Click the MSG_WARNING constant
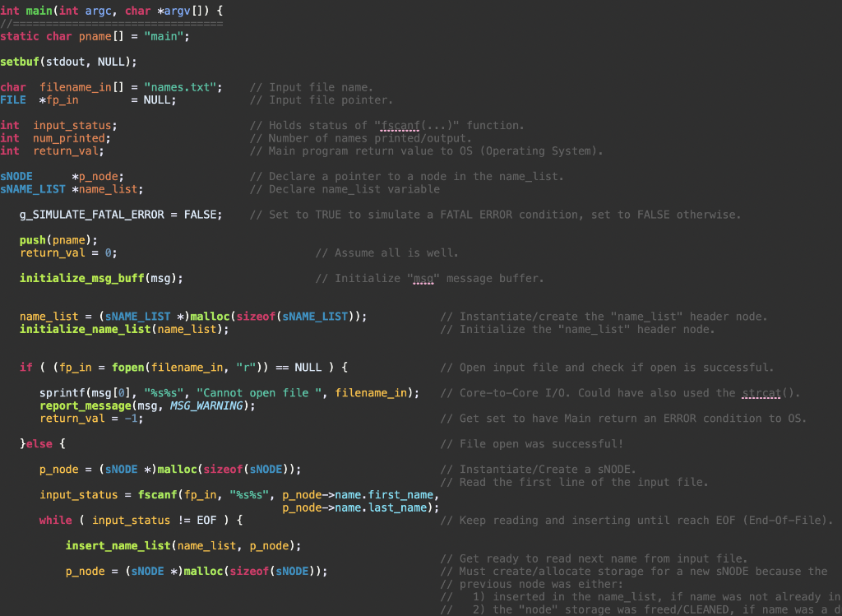The height and width of the screenshot is (616, 842). click(206, 406)
